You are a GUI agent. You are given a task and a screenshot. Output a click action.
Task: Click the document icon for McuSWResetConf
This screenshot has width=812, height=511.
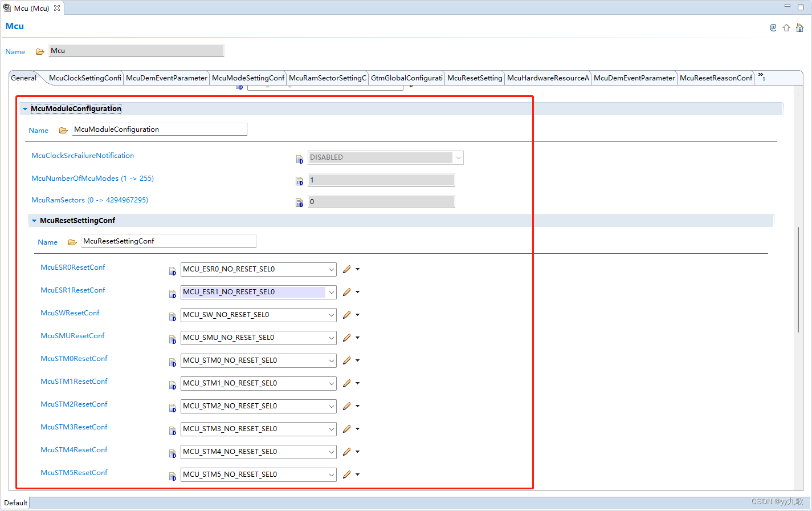tap(172, 317)
